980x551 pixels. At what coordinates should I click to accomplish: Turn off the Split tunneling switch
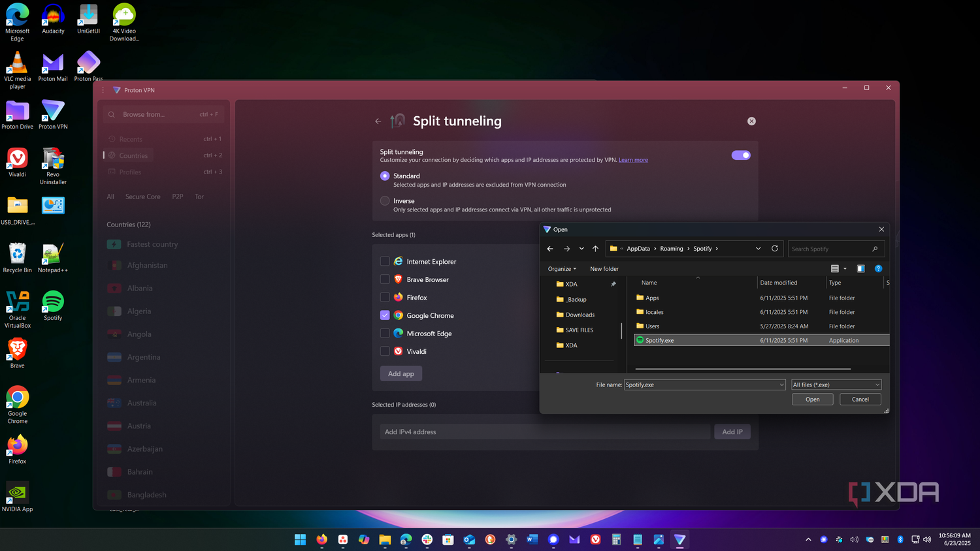pyautogui.click(x=741, y=155)
